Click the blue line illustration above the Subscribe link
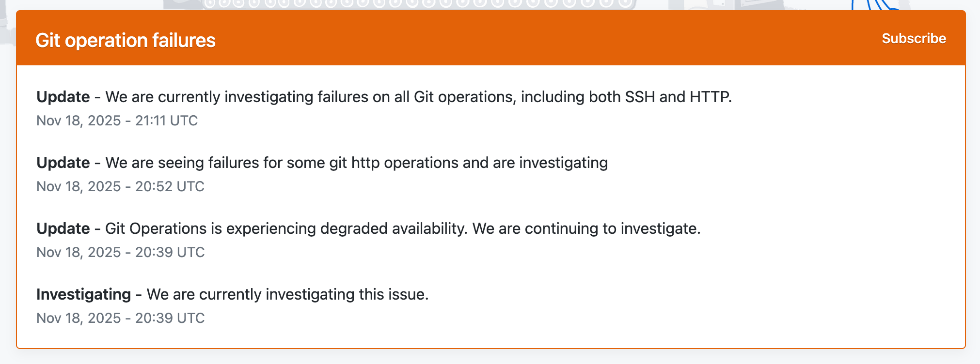 (877, 6)
